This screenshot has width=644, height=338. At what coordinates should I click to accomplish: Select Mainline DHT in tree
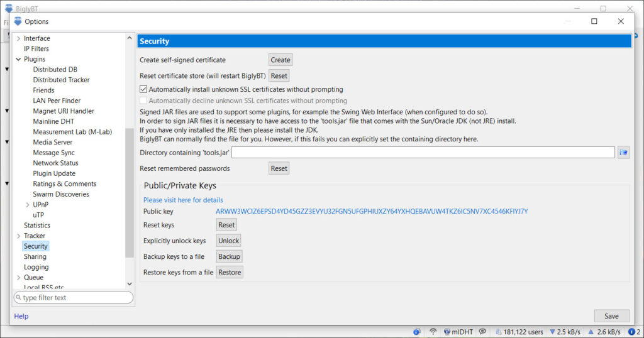tap(53, 121)
